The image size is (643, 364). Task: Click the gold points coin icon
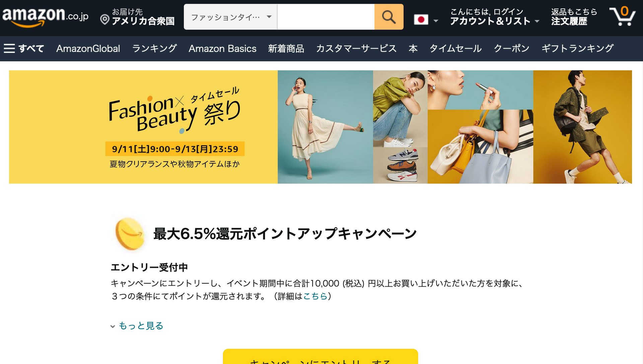click(x=130, y=234)
